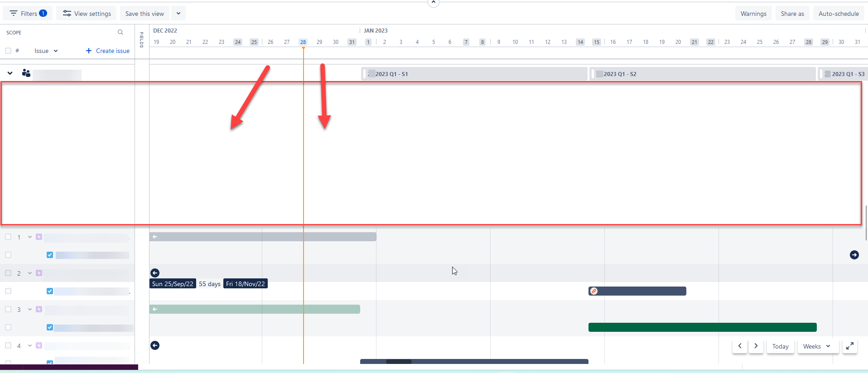The width and height of the screenshot is (868, 373).
Task: Select checkbox for issue row 4
Action: click(x=8, y=345)
